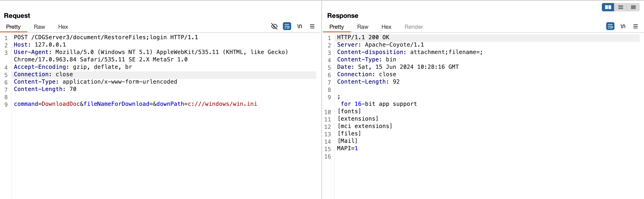Click the command parameter in request body
Viewport: 644px width, 199px height.
[x=26, y=104]
